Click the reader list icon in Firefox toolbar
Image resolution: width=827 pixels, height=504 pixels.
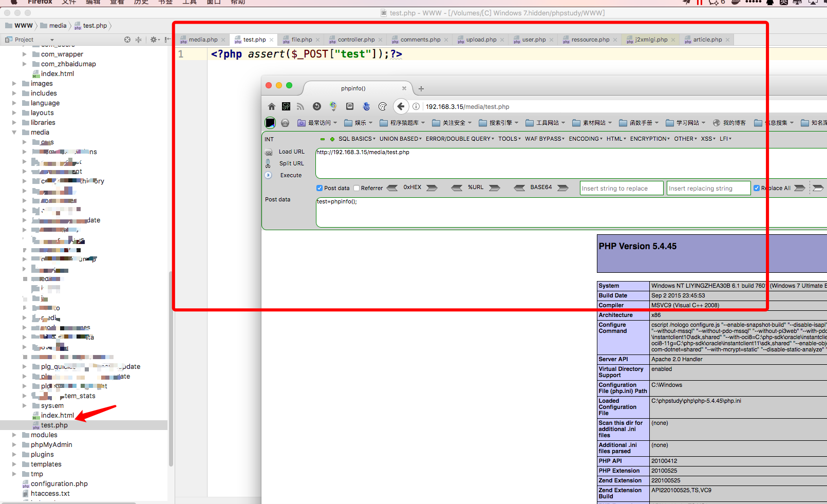(x=350, y=106)
